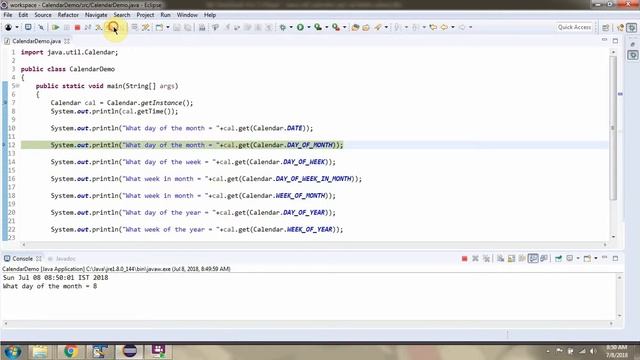Viewport: 640px width, 360px height.
Task: Minimize the Console view
Action: click(604, 258)
